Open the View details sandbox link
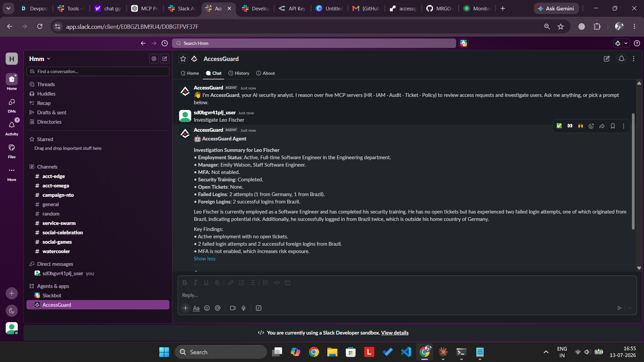Image resolution: width=644 pixels, height=362 pixels. [395, 333]
